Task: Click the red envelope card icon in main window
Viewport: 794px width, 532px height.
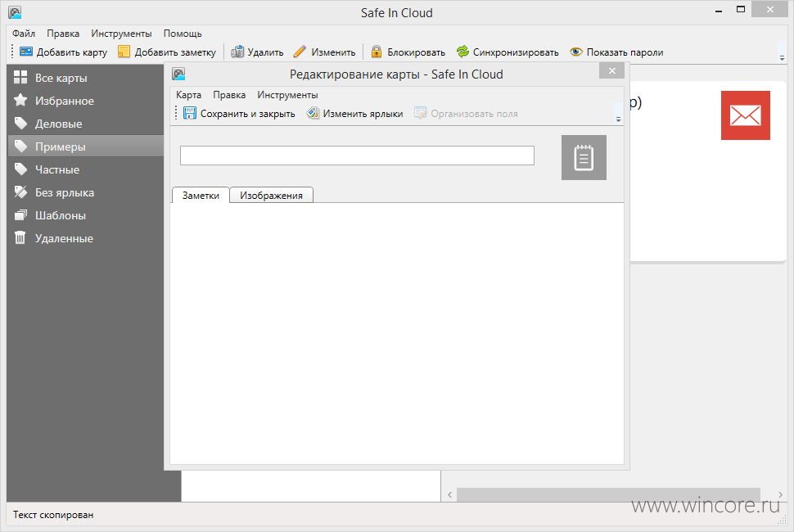Action: click(746, 115)
